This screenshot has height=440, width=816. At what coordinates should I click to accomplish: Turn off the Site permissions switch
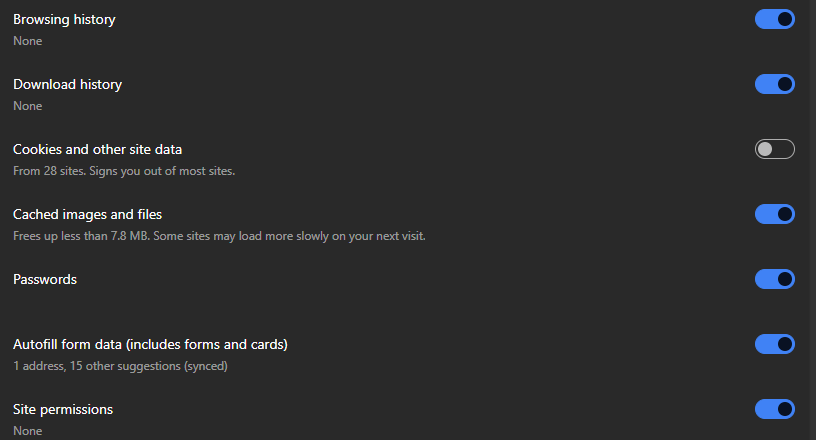pyautogui.click(x=774, y=409)
